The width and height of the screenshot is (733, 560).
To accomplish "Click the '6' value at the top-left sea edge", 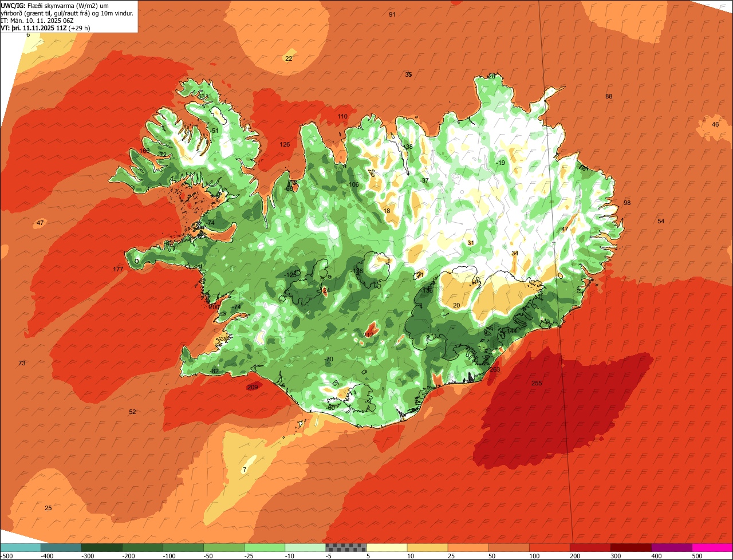I will coord(28,35).
